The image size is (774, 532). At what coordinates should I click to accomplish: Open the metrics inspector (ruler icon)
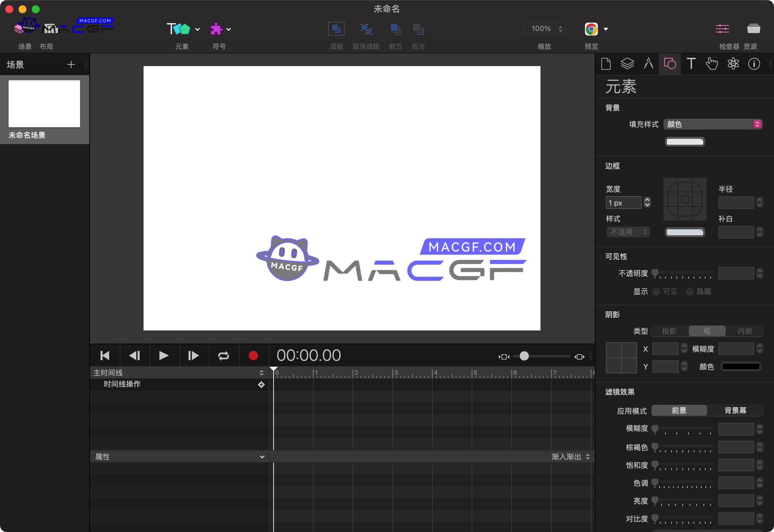[649, 64]
